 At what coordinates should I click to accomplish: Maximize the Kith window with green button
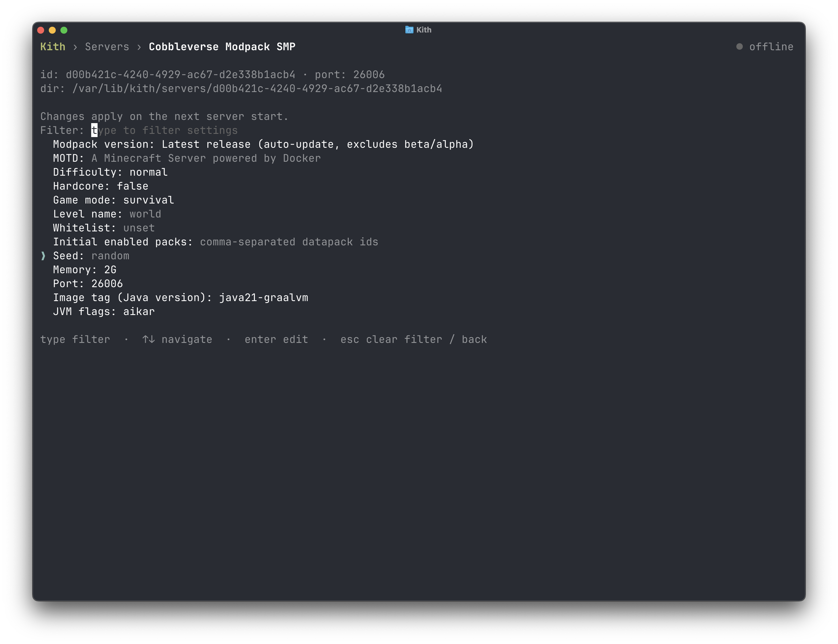[64, 30]
